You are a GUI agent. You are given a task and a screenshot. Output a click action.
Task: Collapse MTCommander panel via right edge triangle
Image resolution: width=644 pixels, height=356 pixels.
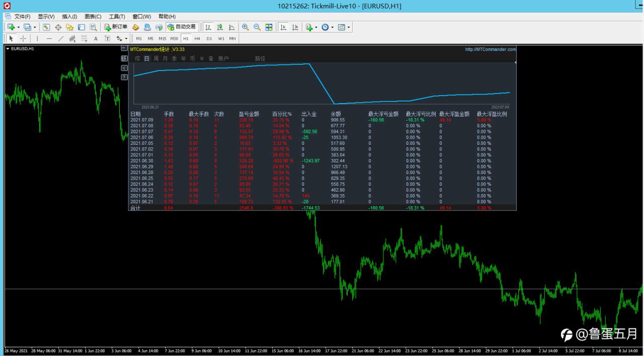[x=515, y=62]
